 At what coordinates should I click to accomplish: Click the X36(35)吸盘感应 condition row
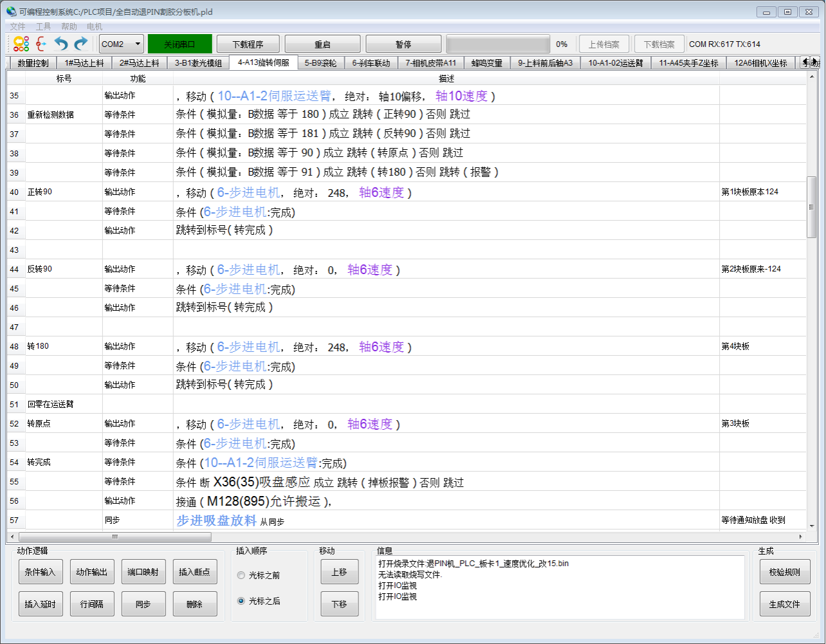446,482
